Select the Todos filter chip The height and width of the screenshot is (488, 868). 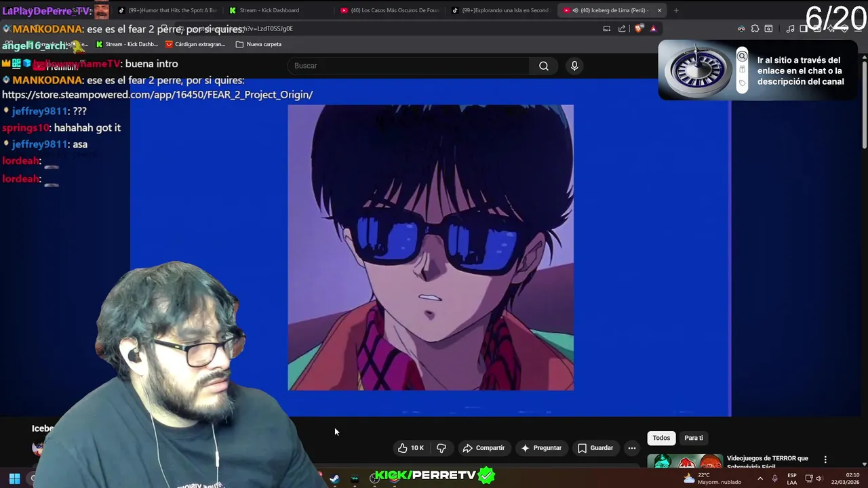click(661, 438)
